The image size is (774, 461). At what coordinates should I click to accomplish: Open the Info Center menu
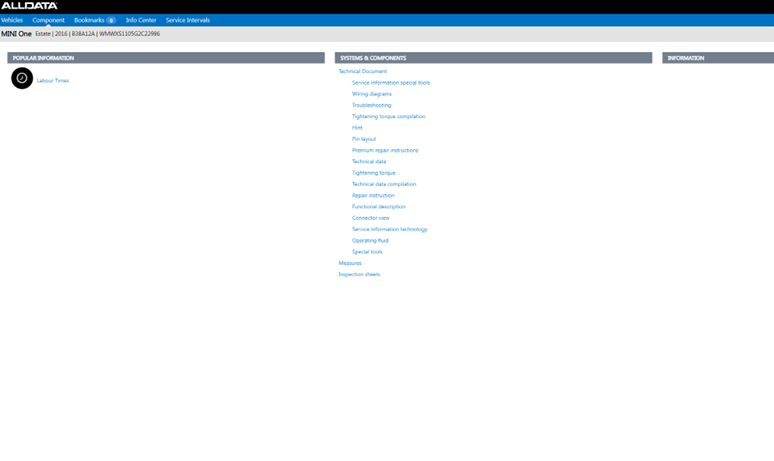[x=141, y=20]
